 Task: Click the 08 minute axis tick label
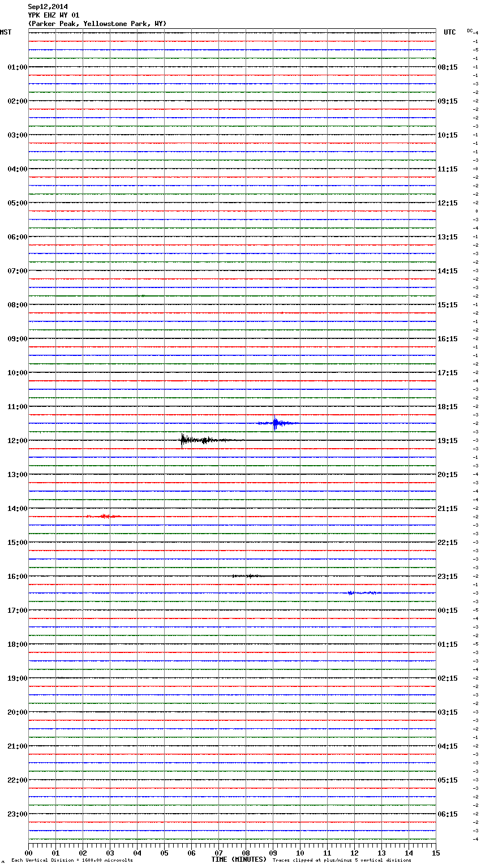point(246,853)
